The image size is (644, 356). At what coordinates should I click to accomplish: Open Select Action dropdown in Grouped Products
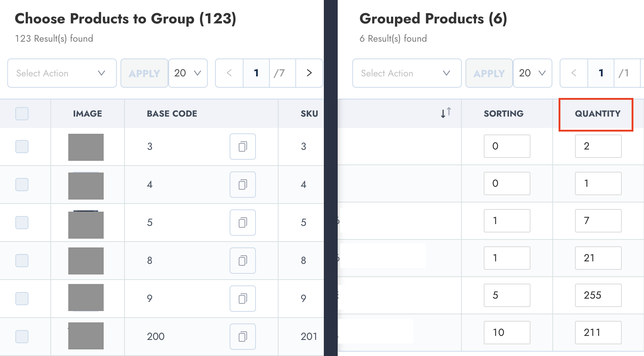(x=406, y=73)
